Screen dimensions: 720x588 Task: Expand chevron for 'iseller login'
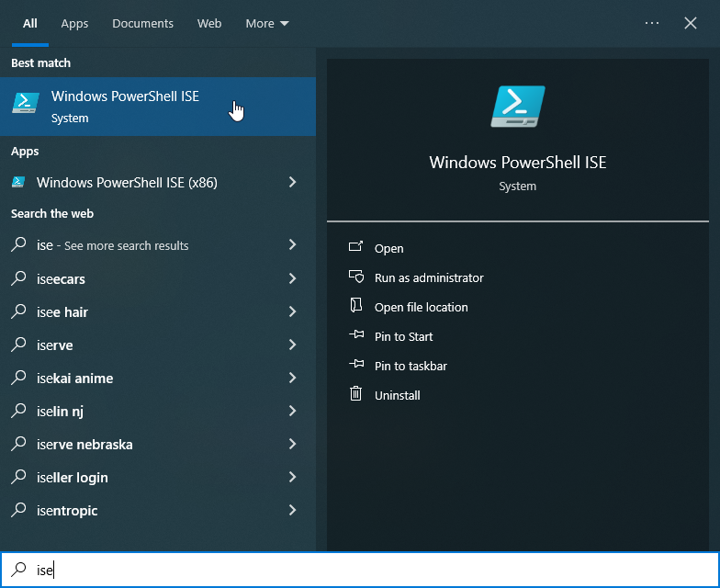(x=292, y=477)
